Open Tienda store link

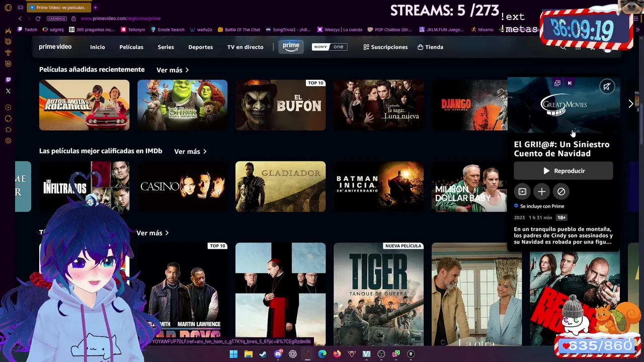(x=430, y=47)
